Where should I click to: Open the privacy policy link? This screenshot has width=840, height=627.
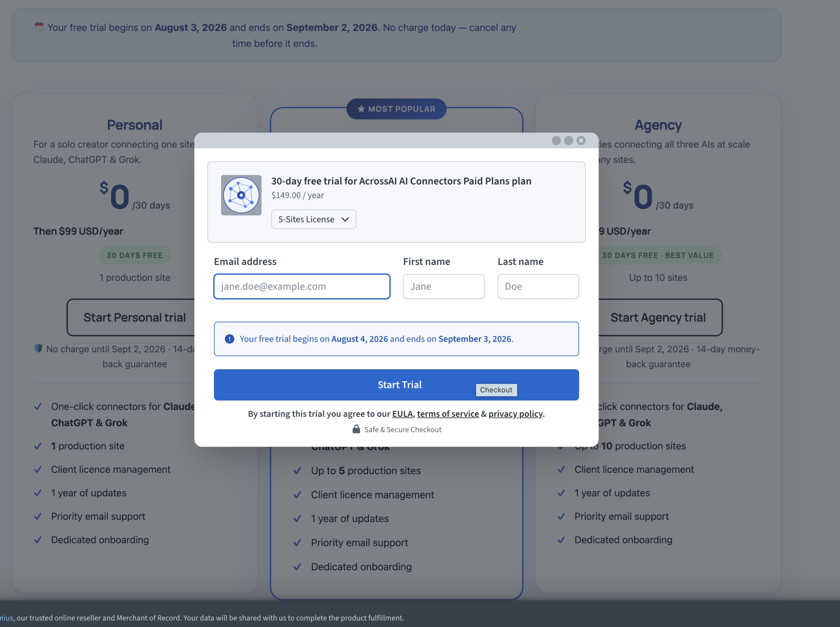[515, 414]
